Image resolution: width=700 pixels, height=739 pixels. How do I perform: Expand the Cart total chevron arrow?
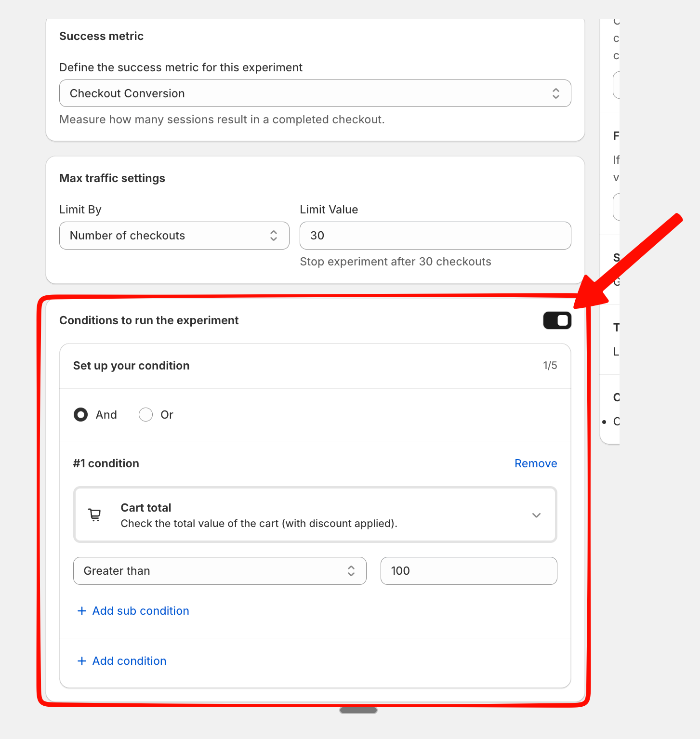pos(536,515)
